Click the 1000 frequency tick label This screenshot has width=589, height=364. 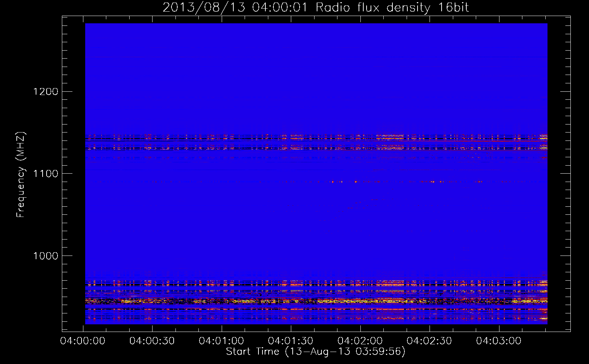point(46,256)
